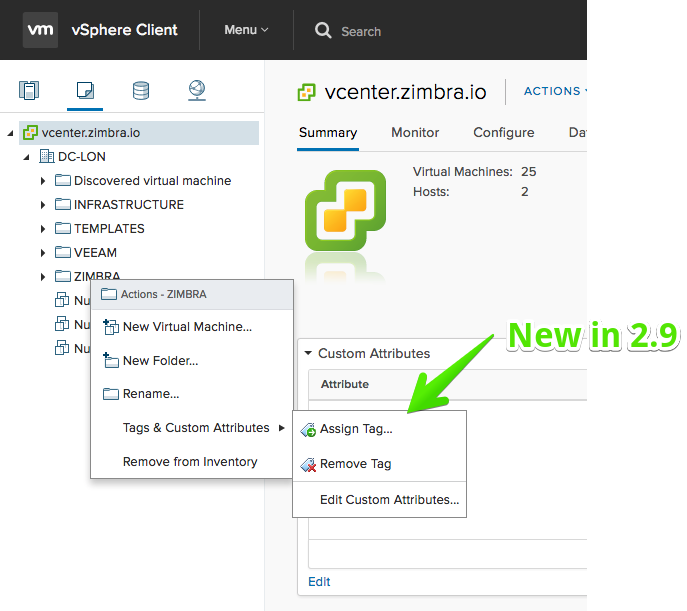Switch to the Networking view icon

197,90
